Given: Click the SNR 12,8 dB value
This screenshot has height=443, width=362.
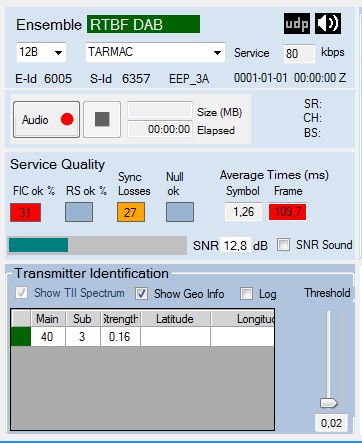Looking at the screenshot, I should point(235,246).
